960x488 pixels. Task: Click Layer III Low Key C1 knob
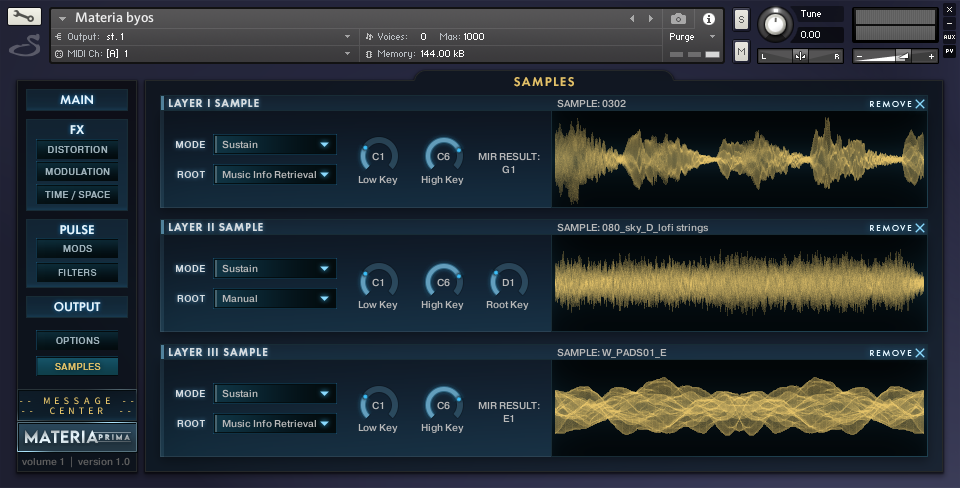pos(378,405)
